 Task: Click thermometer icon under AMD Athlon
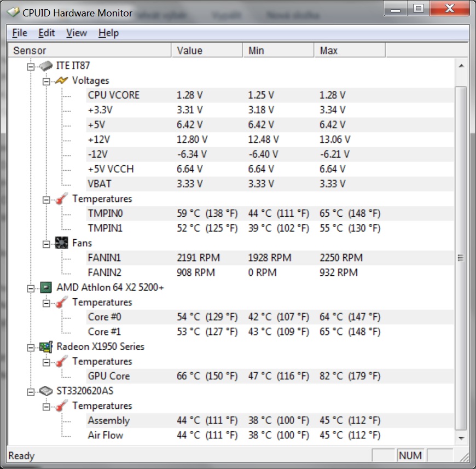coord(62,302)
